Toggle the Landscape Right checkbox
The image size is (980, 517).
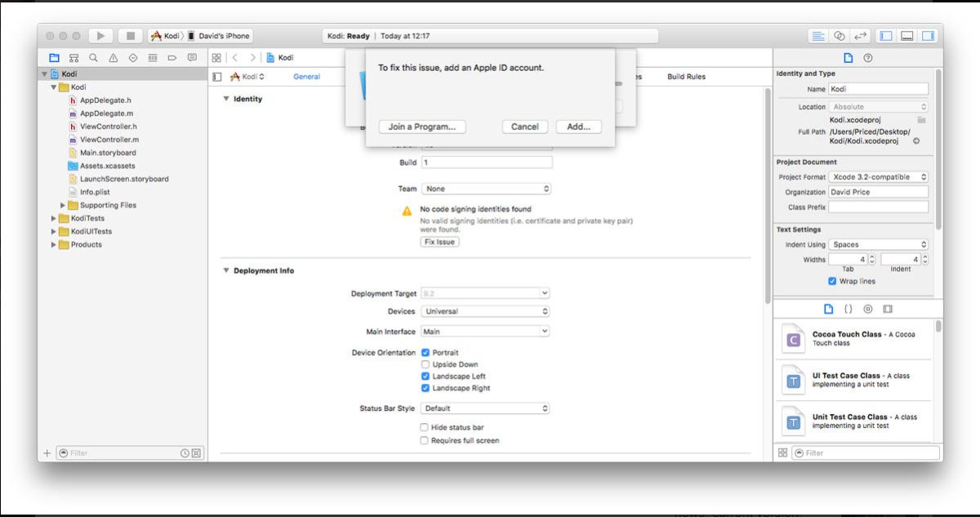coord(425,388)
